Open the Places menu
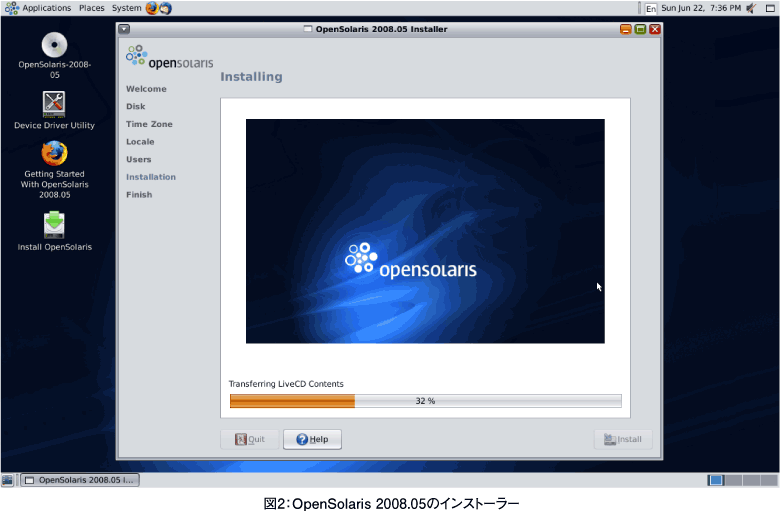781x514 pixels. tap(92, 8)
